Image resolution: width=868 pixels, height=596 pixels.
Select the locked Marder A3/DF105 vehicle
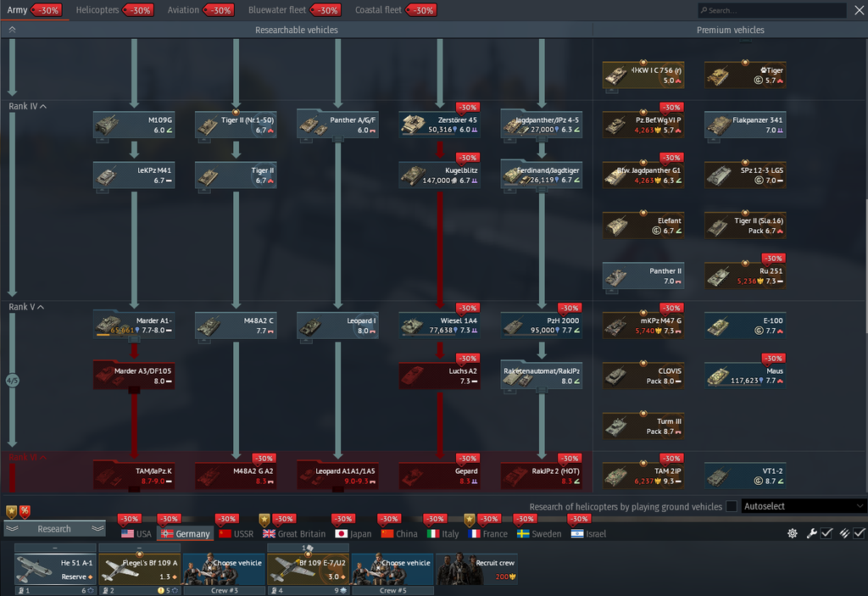click(x=134, y=376)
